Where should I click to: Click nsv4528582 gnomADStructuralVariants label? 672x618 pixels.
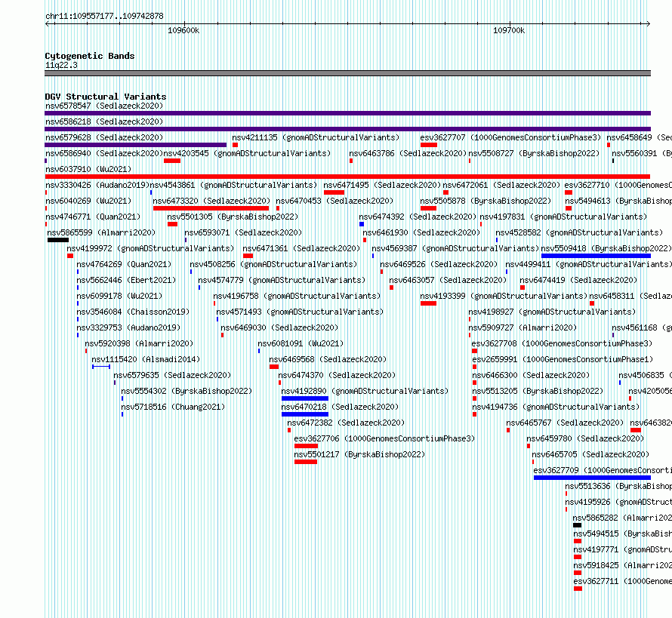(579, 232)
